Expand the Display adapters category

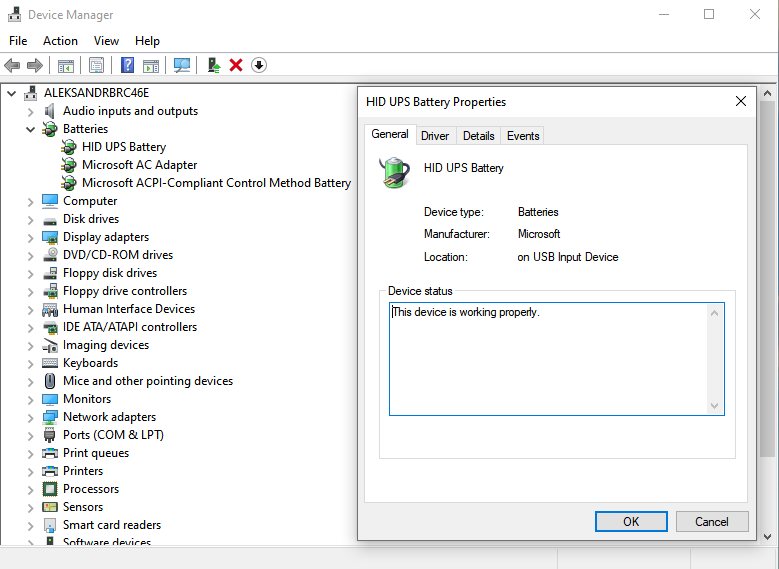tap(30, 238)
